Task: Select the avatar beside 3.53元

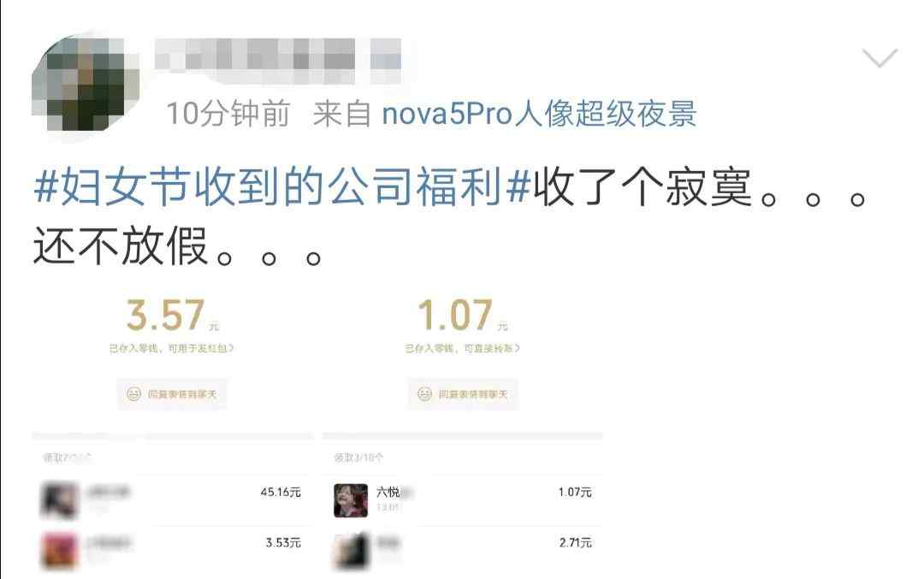Action: 60,551
